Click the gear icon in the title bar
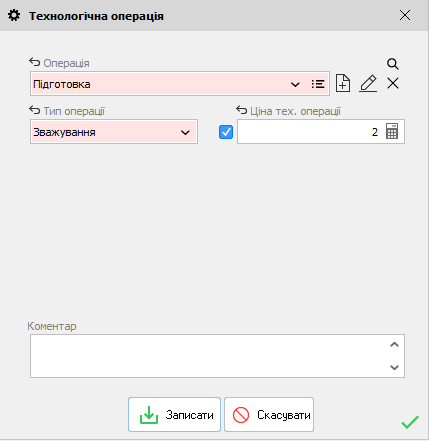429x441 pixels. click(x=14, y=15)
